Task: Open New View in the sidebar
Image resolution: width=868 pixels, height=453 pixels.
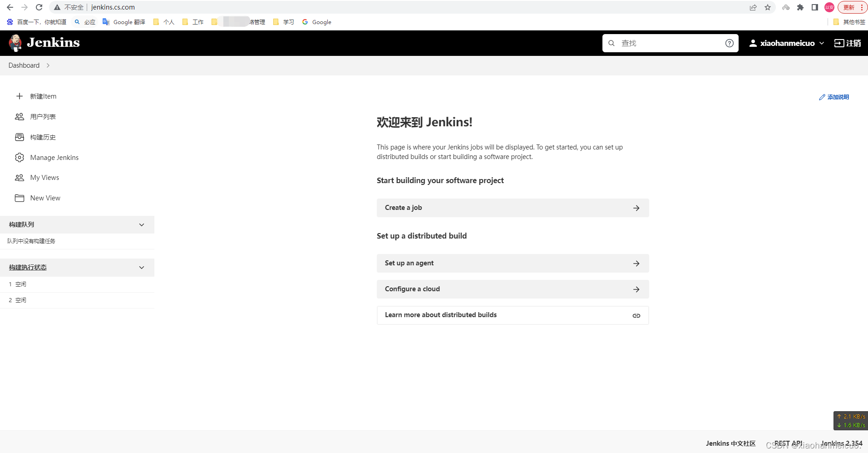Action: 45,198
